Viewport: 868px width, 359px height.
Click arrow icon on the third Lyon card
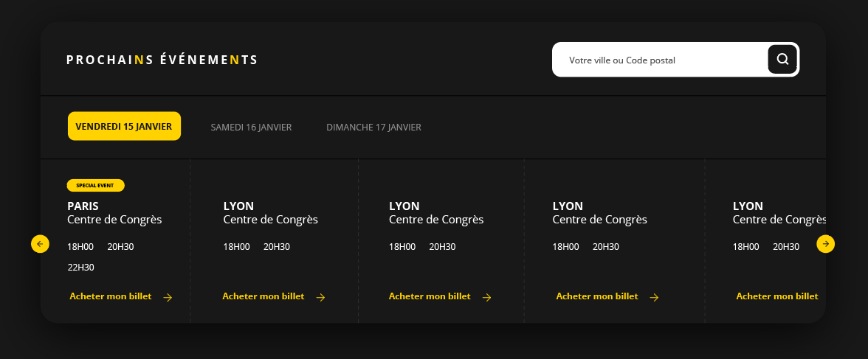pyautogui.click(x=654, y=298)
